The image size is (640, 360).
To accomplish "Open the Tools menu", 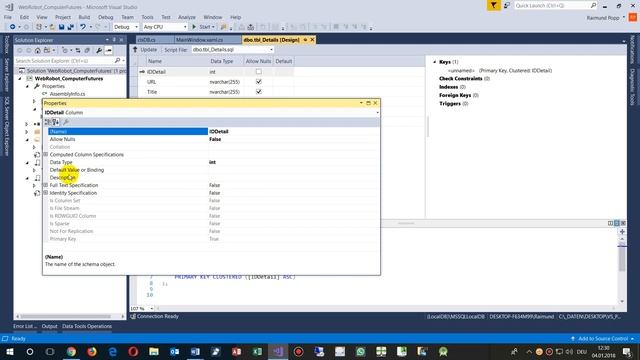I will (x=147, y=17).
